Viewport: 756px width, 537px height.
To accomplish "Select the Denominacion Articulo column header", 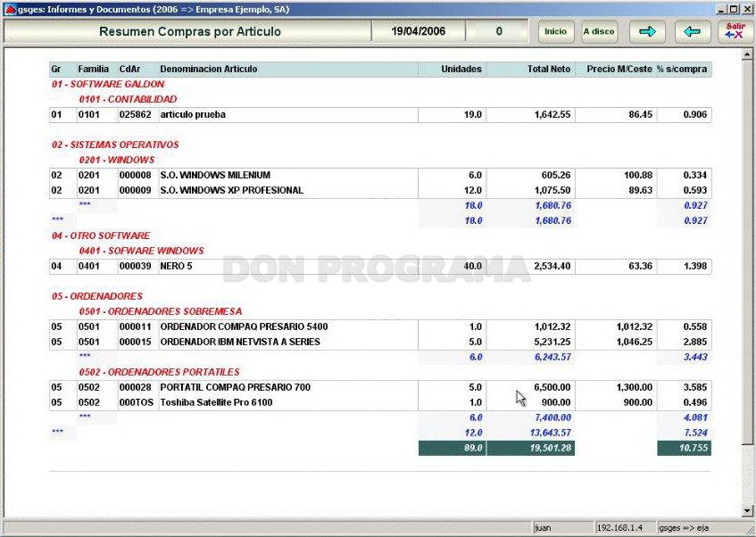I will pyautogui.click(x=208, y=70).
